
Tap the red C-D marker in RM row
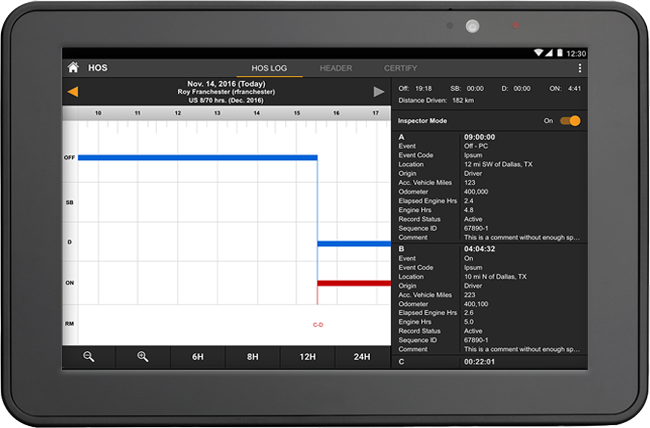coord(318,325)
